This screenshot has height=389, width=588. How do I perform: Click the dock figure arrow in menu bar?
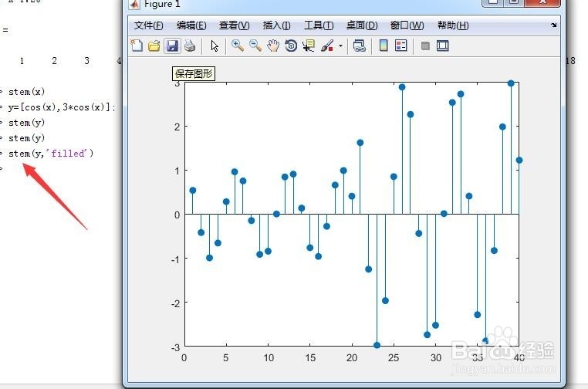pos(554,25)
